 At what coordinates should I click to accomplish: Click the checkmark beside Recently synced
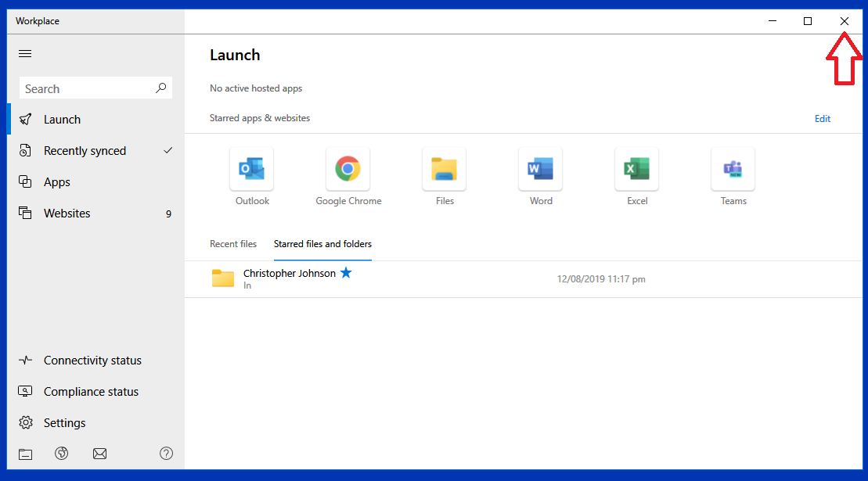tap(167, 150)
